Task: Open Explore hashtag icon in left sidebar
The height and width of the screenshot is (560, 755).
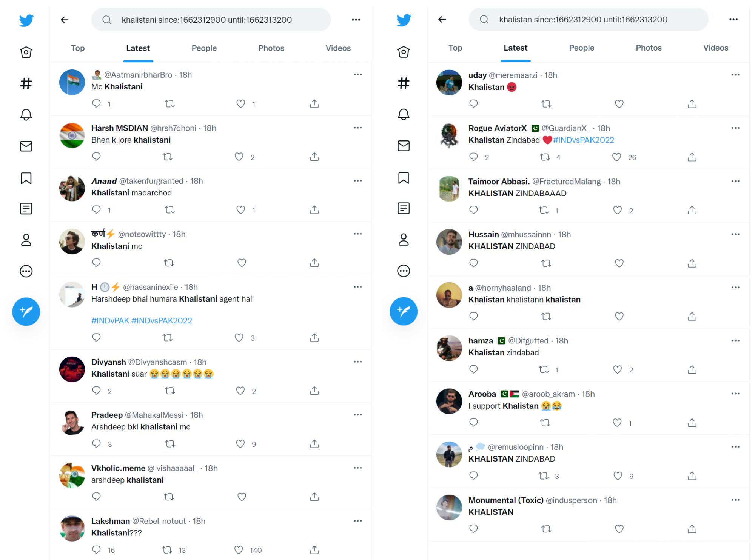Action: [26, 83]
